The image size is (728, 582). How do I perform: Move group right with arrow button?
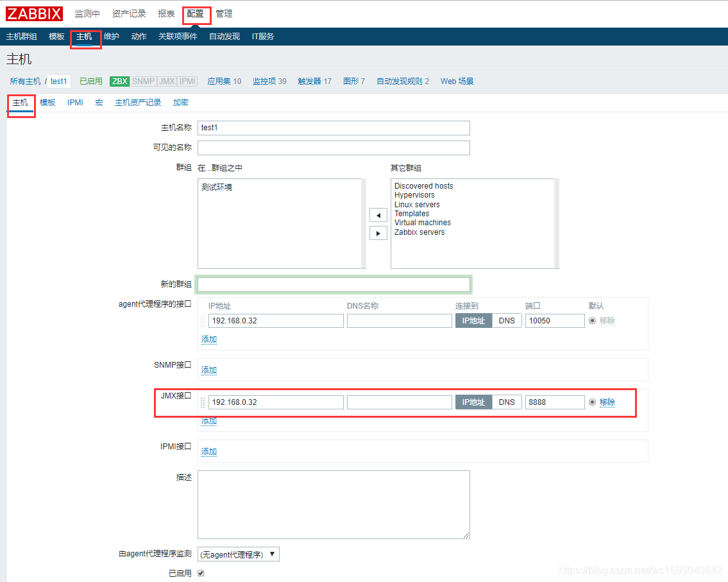(x=378, y=233)
